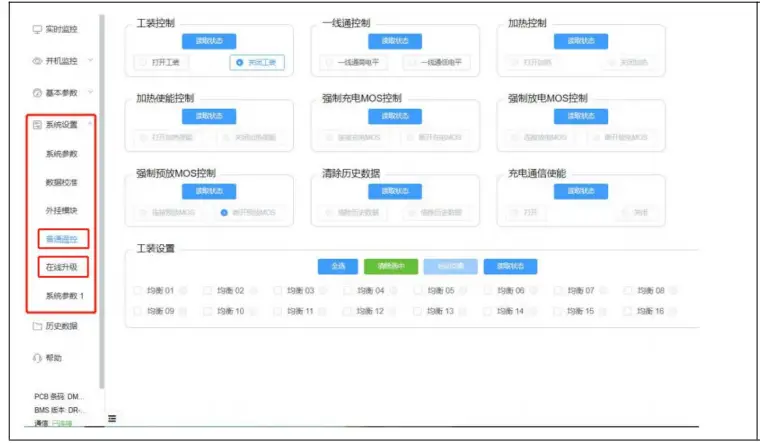Select 关闭 in 充电通信使能 panel

636,213
